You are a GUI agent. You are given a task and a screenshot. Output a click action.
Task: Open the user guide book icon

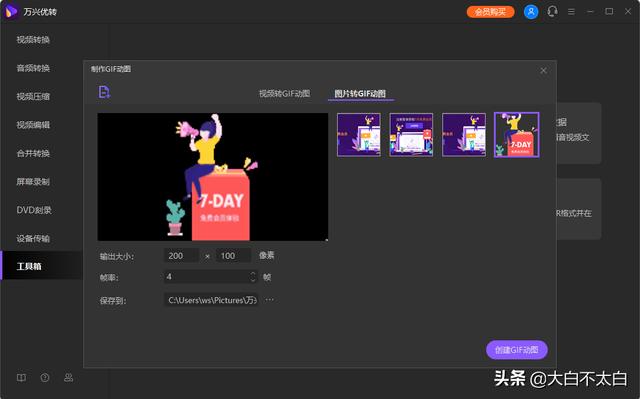click(21, 377)
